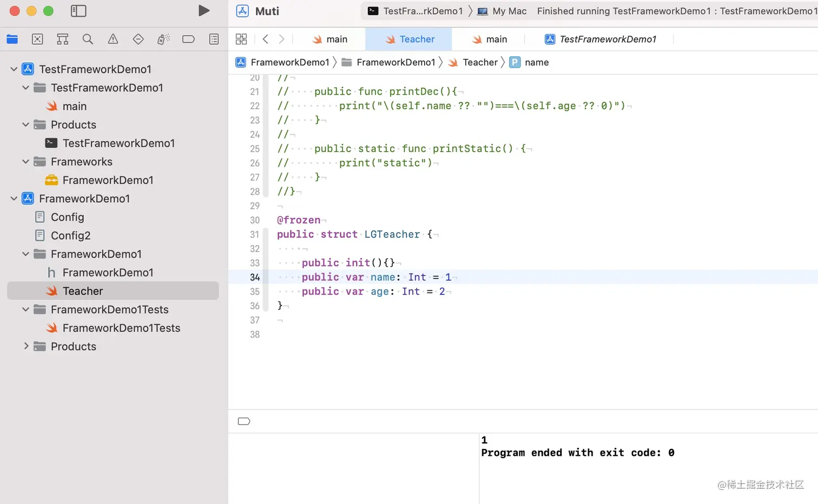The height and width of the screenshot is (504, 818).
Task: Open the Debug navigator spray icon
Action: click(x=163, y=39)
